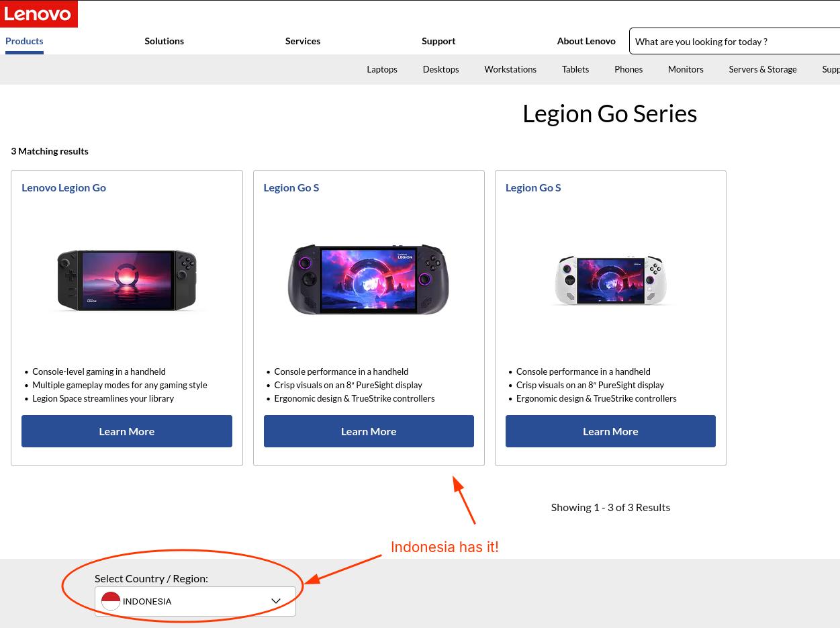Open the Tablets category
Image resolution: width=840 pixels, height=628 pixels.
pos(575,69)
